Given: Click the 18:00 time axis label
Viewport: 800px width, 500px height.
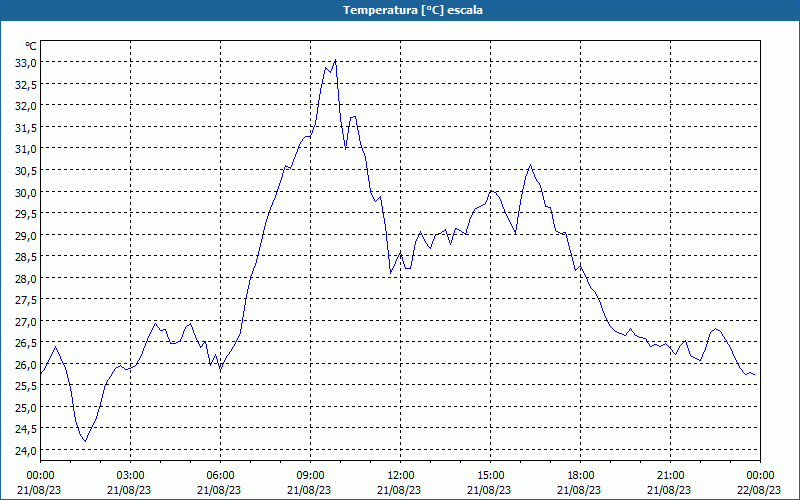Looking at the screenshot, I should (581, 476).
